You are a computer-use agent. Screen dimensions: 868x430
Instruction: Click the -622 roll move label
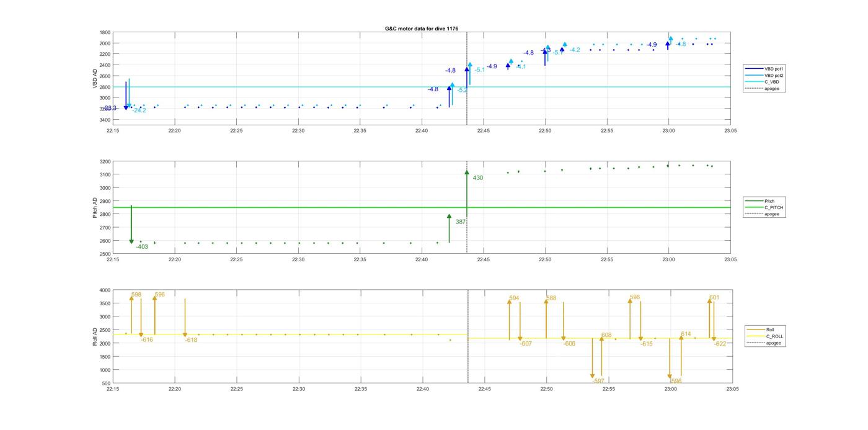[x=720, y=344]
